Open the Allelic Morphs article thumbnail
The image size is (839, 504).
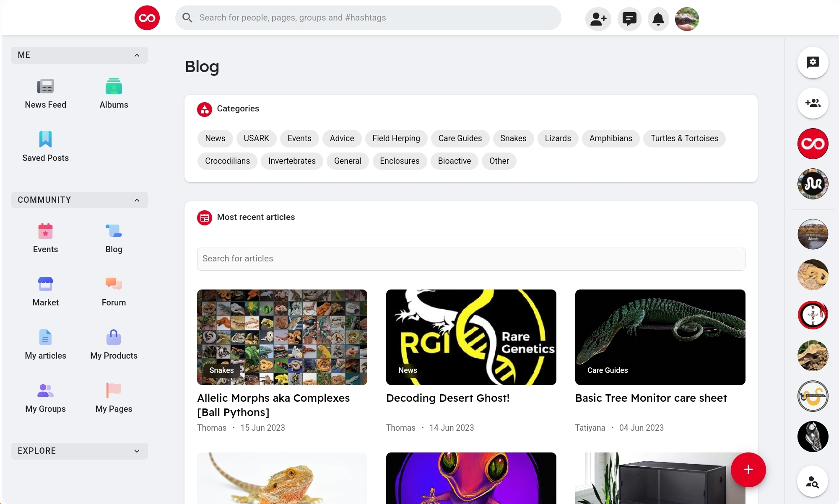(282, 337)
